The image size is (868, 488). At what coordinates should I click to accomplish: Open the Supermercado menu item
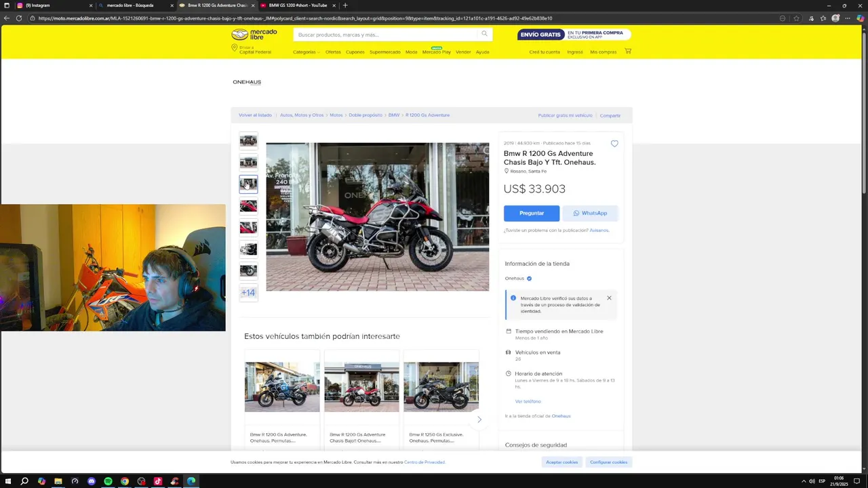click(x=384, y=52)
